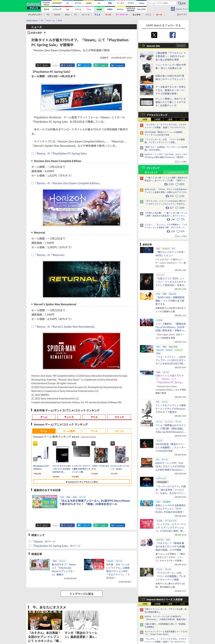Open 塊魂アンコール+ sale recommended article thumbnail

coord(45,502)
